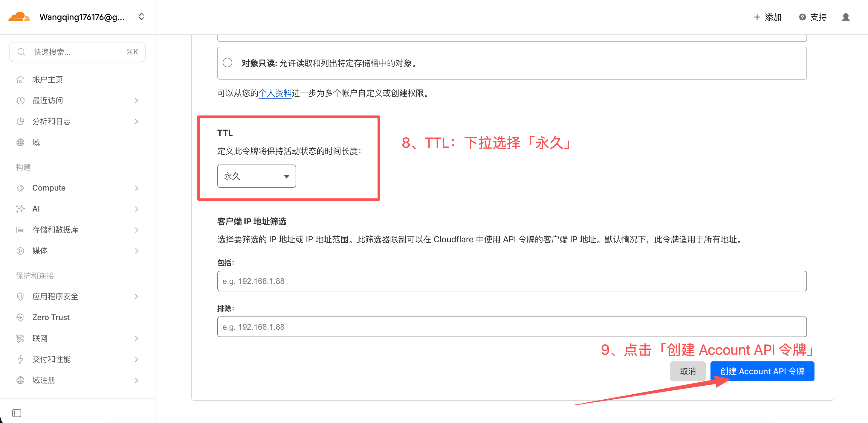Screen dimensions: 868x423
Task: Follow the 个人资料 link
Action: pyautogui.click(x=275, y=93)
